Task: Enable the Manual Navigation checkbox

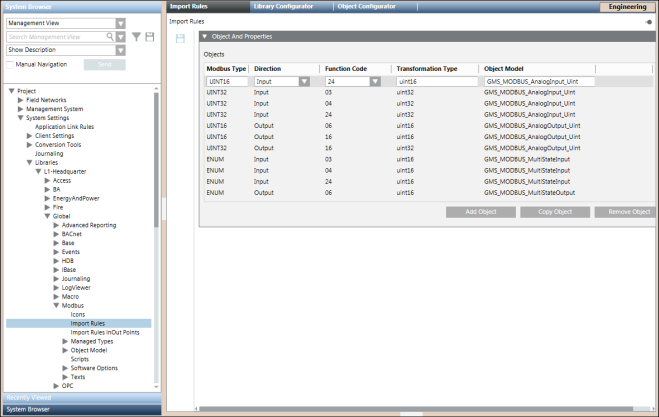Action: [x=11, y=63]
